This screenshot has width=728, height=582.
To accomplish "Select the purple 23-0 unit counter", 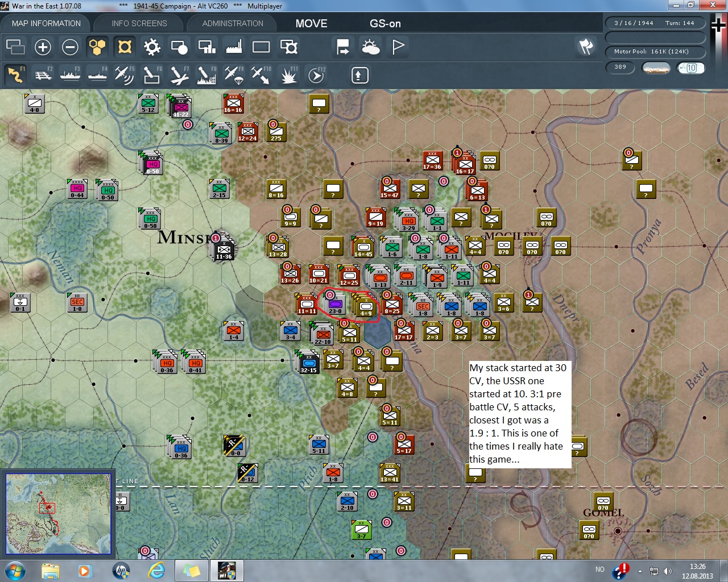I will [335, 305].
